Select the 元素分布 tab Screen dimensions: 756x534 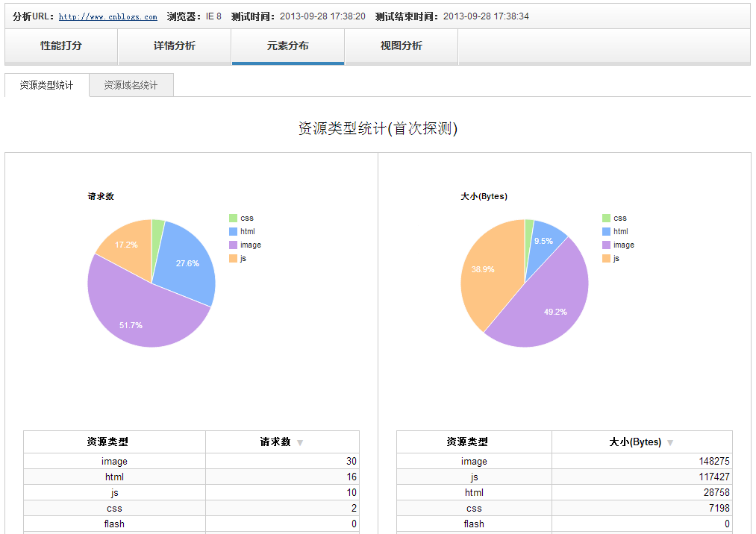pos(288,46)
